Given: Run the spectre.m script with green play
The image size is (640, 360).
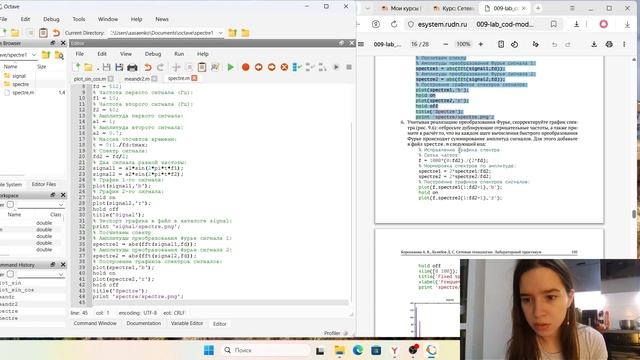Looking at the screenshot, I should (x=230, y=67).
